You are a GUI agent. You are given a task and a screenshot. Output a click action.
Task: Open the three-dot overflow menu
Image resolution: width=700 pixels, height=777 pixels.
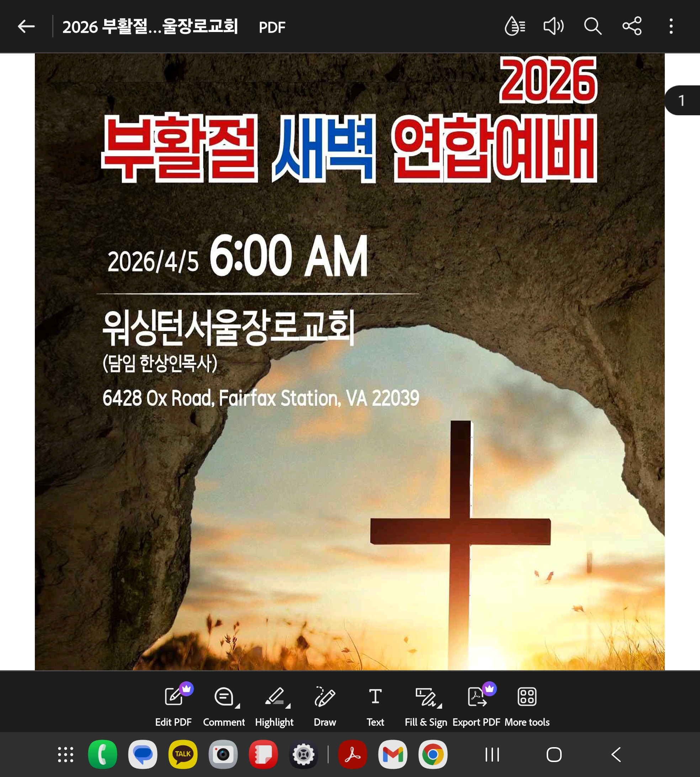click(x=671, y=27)
